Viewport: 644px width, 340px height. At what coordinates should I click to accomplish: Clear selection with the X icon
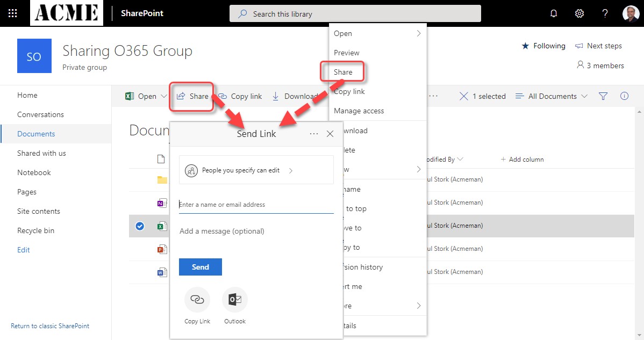(464, 96)
